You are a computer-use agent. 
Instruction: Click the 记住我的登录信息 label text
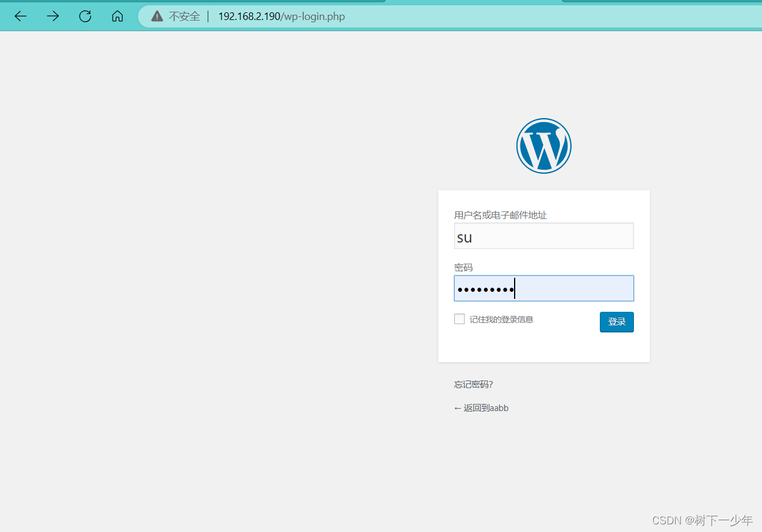(502, 319)
